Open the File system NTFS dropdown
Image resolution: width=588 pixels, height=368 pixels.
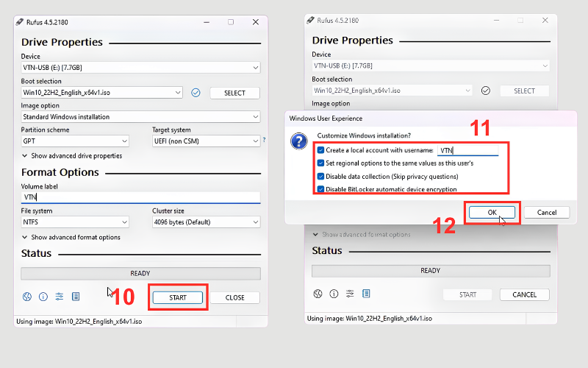pyautogui.click(x=75, y=222)
